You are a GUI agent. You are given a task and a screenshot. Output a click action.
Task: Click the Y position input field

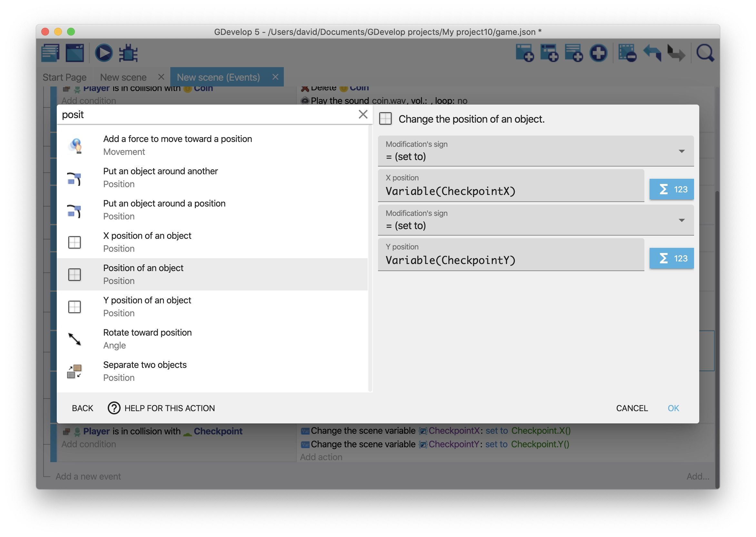coord(511,260)
